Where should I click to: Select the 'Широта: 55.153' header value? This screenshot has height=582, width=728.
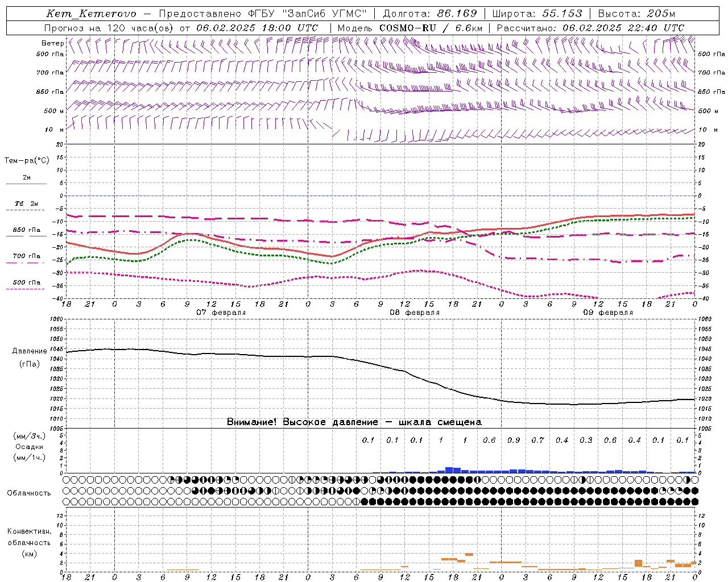pos(537,14)
